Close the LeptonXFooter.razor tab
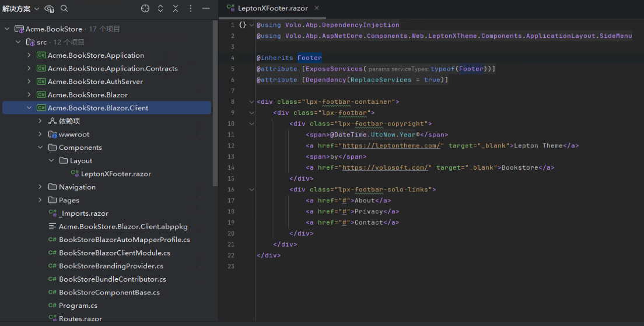644x326 pixels. pos(317,8)
